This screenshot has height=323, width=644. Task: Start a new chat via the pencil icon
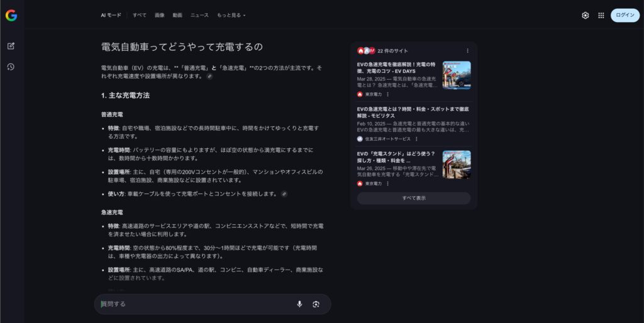[x=11, y=46]
